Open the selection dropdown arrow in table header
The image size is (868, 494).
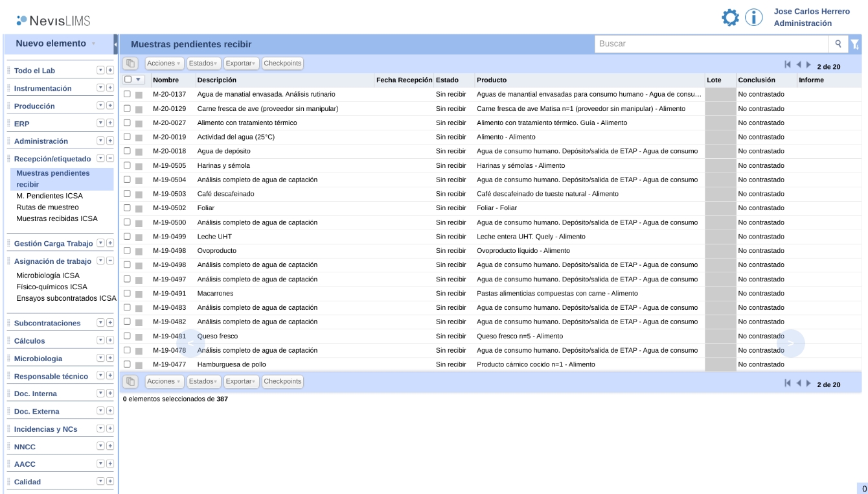pos(138,80)
